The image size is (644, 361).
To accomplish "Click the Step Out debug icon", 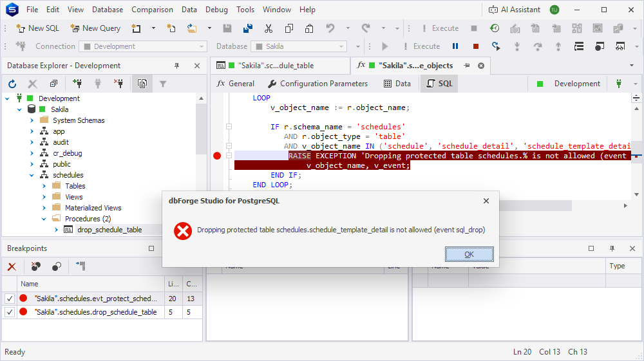I will click(558, 46).
